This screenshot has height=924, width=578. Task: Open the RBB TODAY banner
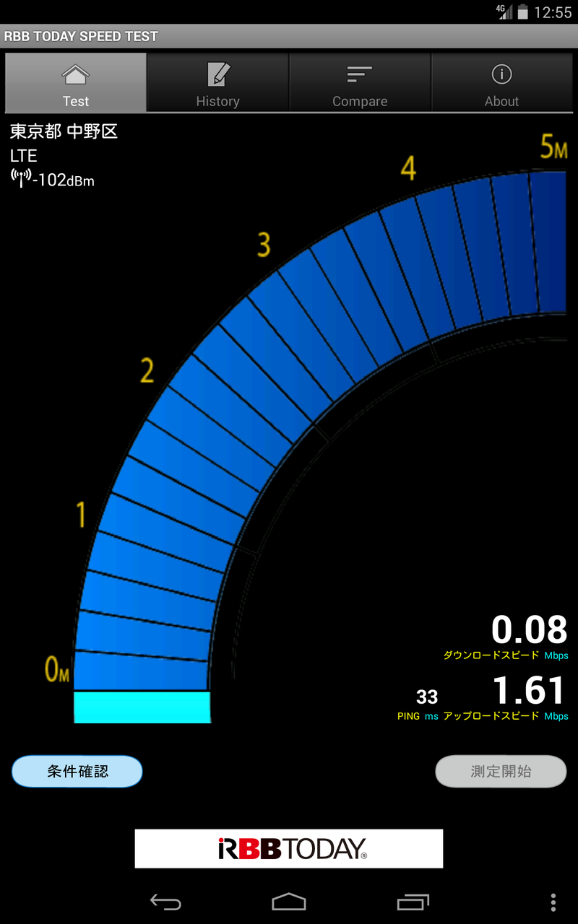(x=289, y=848)
